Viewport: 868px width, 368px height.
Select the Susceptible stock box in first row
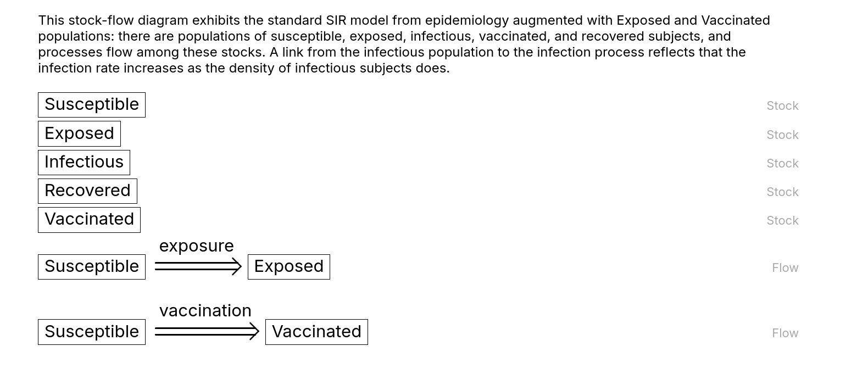click(x=92, y=105)
